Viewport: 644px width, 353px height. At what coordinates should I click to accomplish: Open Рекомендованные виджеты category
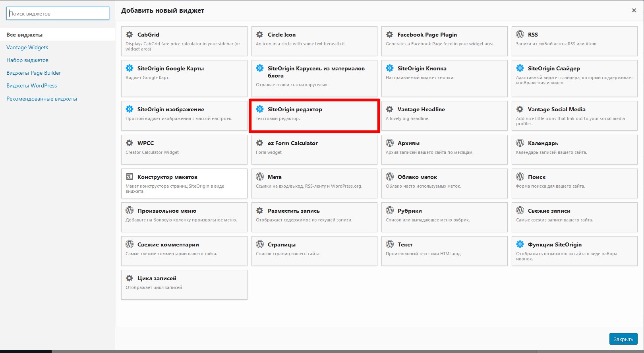[x=42, y=99]
